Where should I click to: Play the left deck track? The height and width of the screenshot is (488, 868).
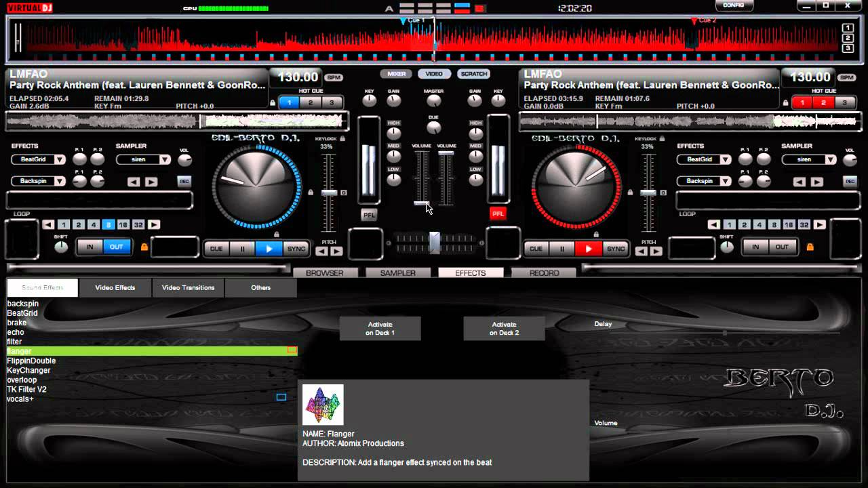click(x=269, y=249)
